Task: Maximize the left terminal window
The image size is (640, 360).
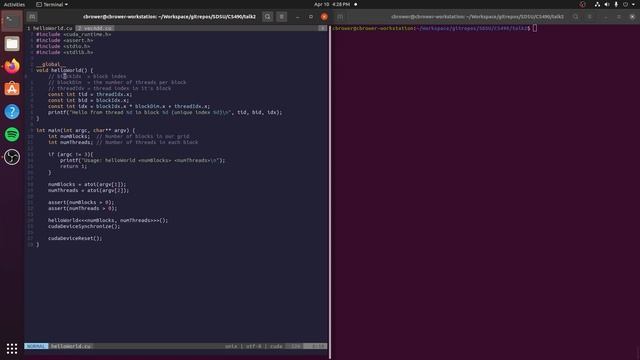Action: (x=311, y=17)
